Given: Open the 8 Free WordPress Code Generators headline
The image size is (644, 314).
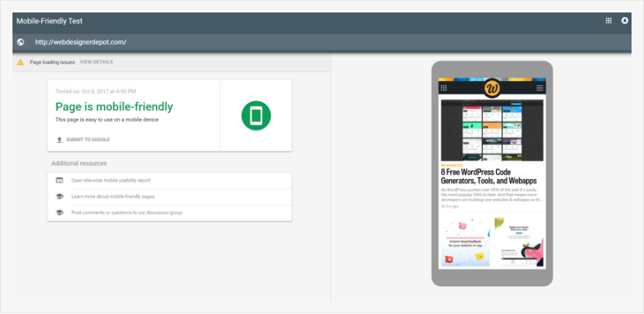Looking at the screenshot, I should pos(489,176).
